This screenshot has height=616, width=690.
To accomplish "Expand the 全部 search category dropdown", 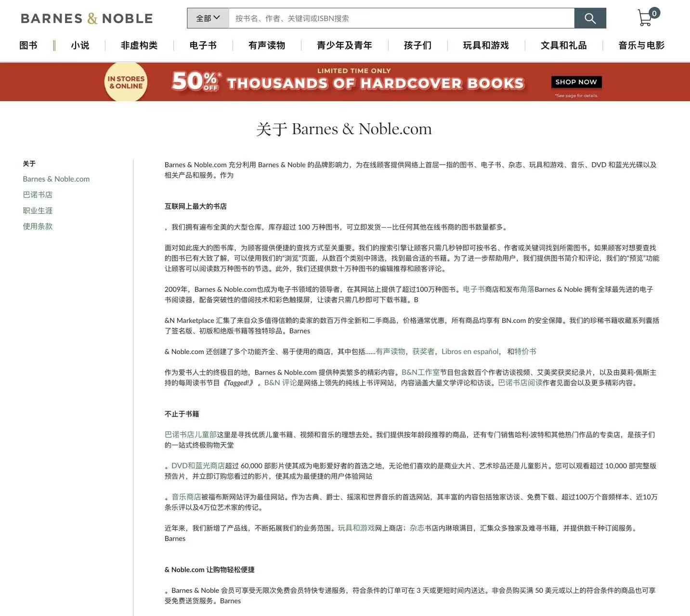I will tap(208, 18).
